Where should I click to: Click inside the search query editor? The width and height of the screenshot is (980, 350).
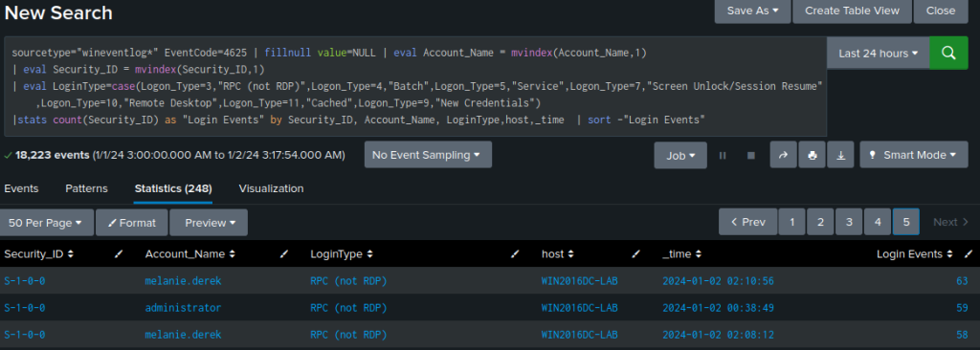[415, 86]
